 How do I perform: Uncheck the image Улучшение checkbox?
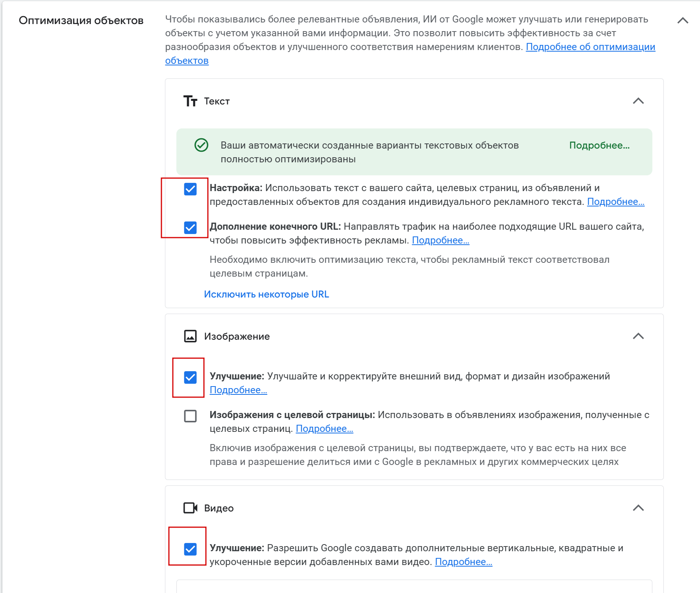(x=190, y=377)
